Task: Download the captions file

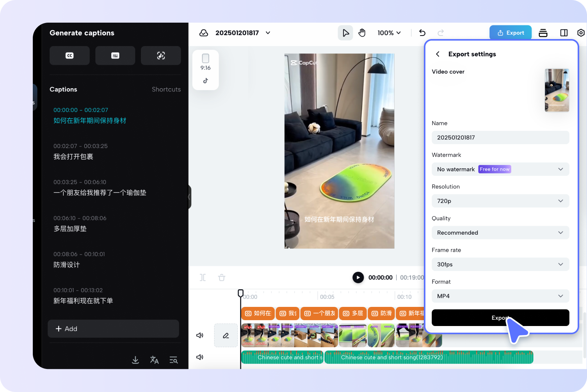Action: pyautogui.click(x=135, y=360)
